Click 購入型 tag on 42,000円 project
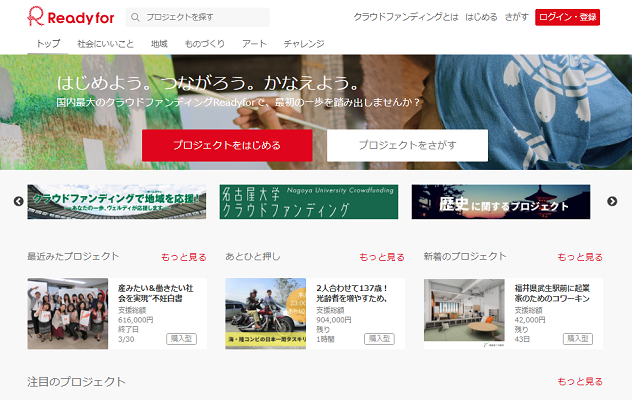Image resolution: width=632 pixels, height=400 pixels. 578,339
